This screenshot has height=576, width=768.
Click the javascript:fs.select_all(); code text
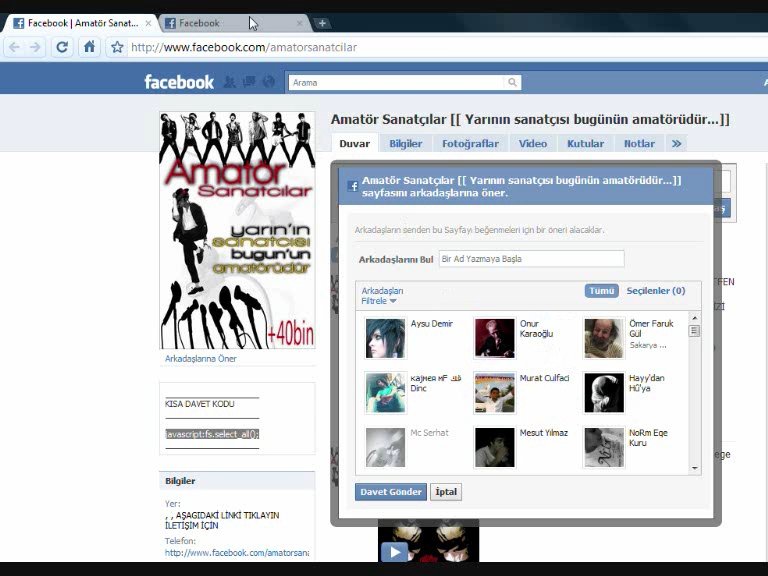click(x=212, y=434)
